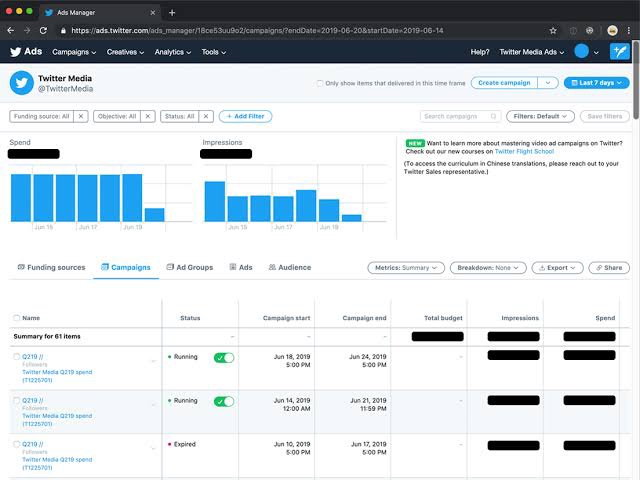Open the Help? link
Screen dimensions: 640x480
[x=480, y=52]
